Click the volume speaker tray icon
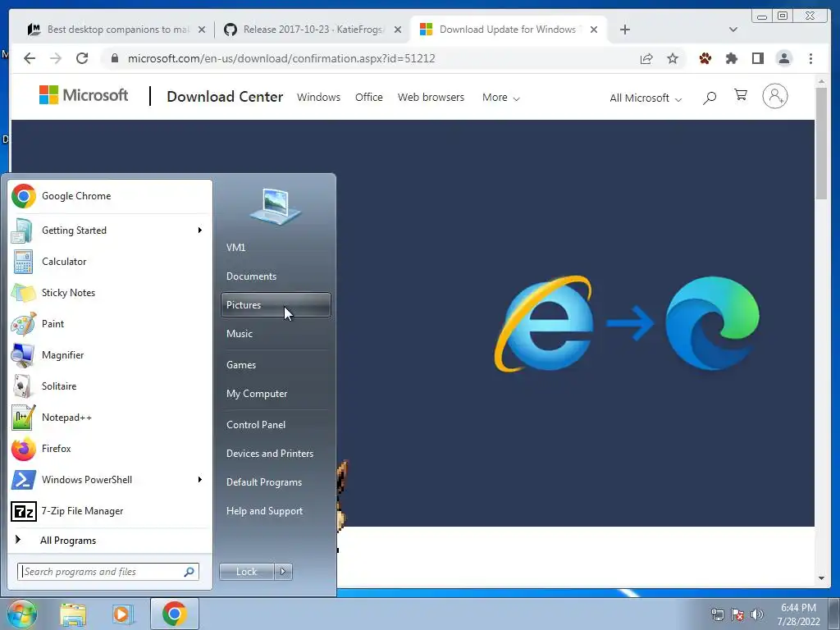Image resolution: width=840 pixels, height=630 pixels. coord(756,614)
